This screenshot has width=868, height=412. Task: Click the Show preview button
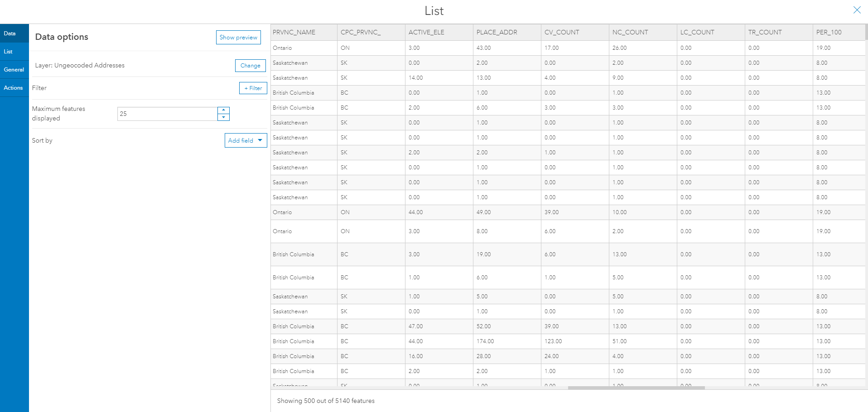click(238, 38)
